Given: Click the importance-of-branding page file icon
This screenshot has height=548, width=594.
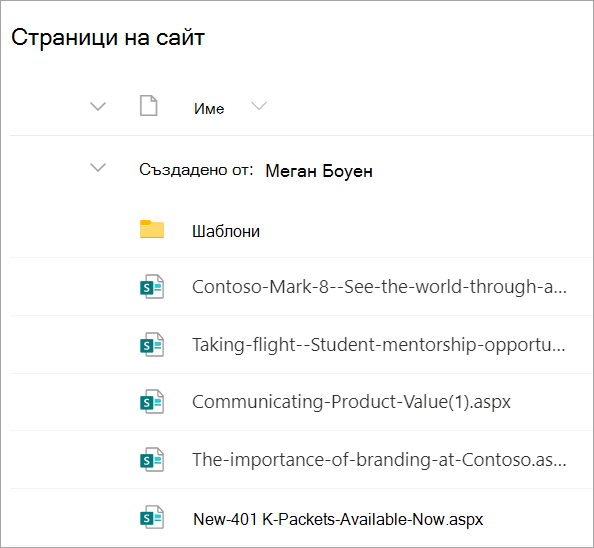Looking at the screenshot, I should pyautogui.click(x=152, y=460).
